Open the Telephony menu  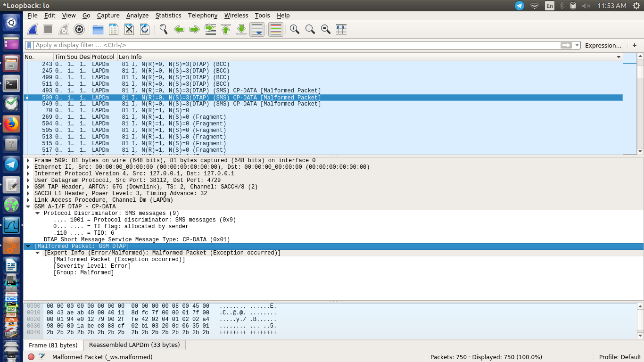click(x=202, y=15)
